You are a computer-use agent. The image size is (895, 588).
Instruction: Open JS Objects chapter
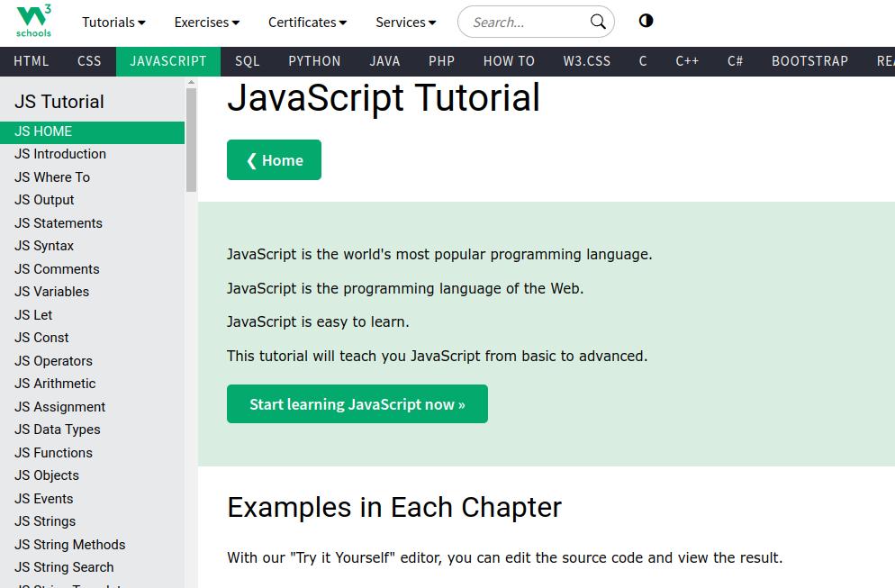[x=92, y=475]
